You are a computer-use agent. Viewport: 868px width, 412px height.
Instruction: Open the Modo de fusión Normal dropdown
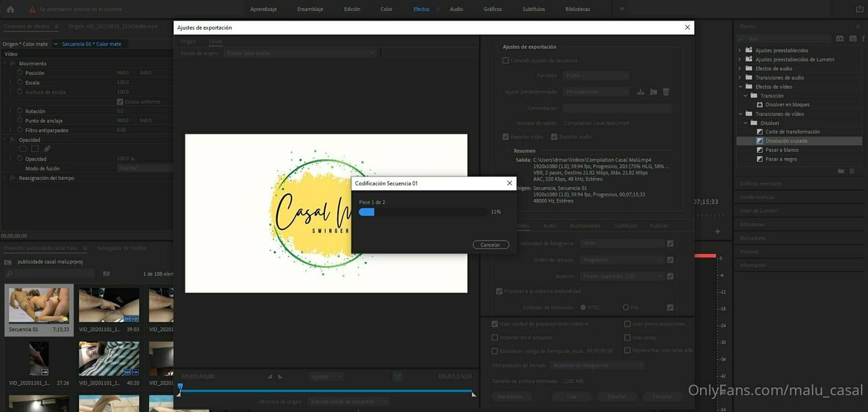click(145, 168)
